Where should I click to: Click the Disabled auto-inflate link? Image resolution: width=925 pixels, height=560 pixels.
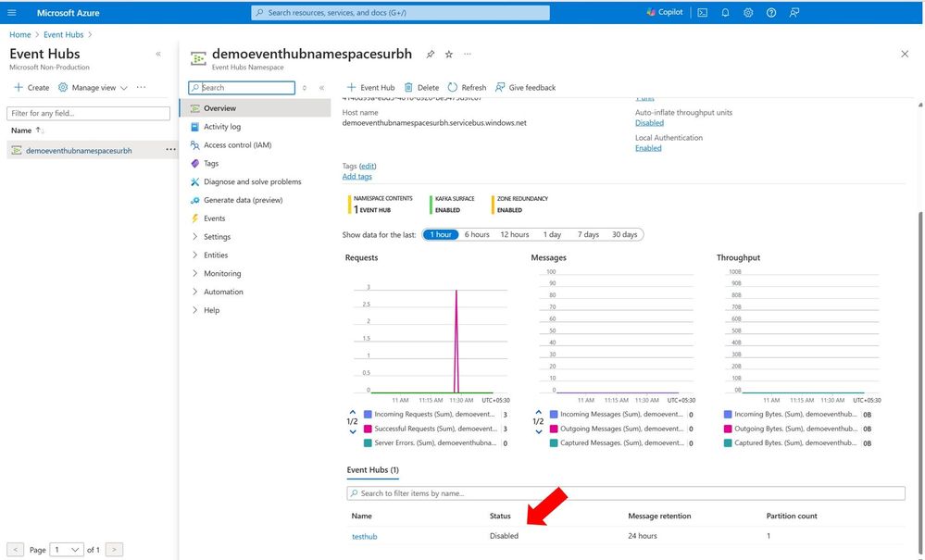click(x=649, y=122)
